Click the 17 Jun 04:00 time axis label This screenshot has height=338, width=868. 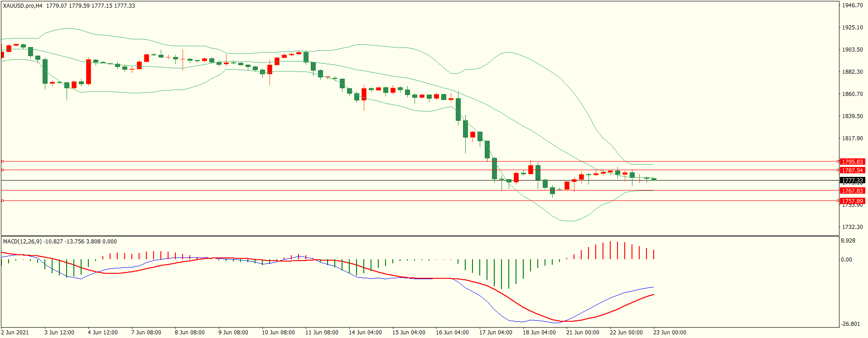(496, 333)
